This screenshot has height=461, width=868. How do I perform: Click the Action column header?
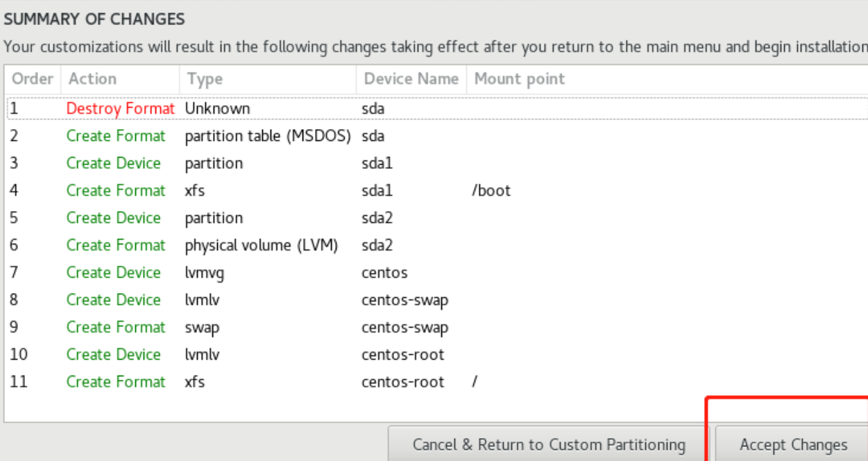(x=93, y=79)
